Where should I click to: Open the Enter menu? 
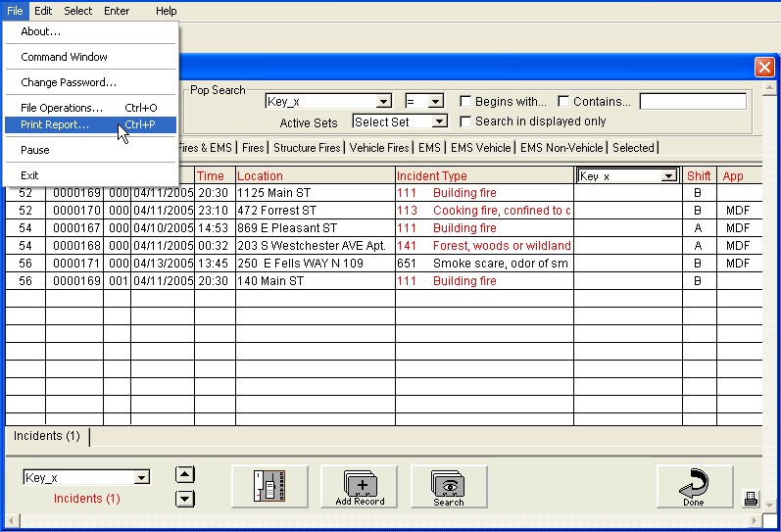[x=117, y=11]
